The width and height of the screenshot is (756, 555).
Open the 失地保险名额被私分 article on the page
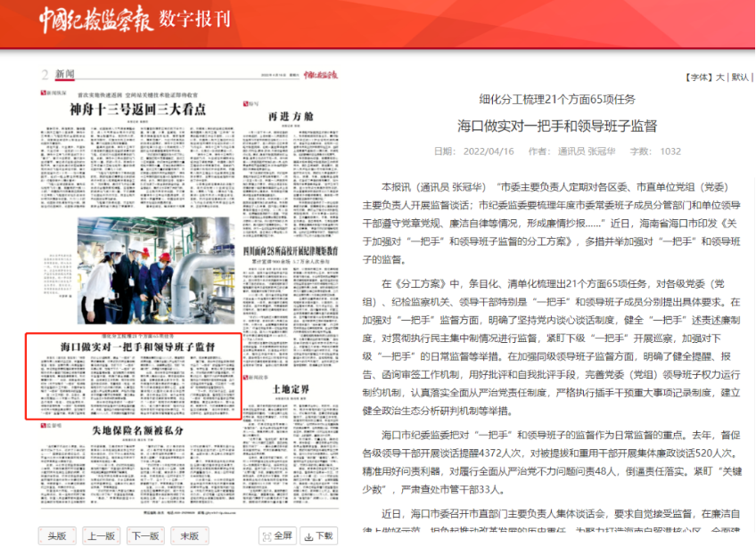(138, 430)
